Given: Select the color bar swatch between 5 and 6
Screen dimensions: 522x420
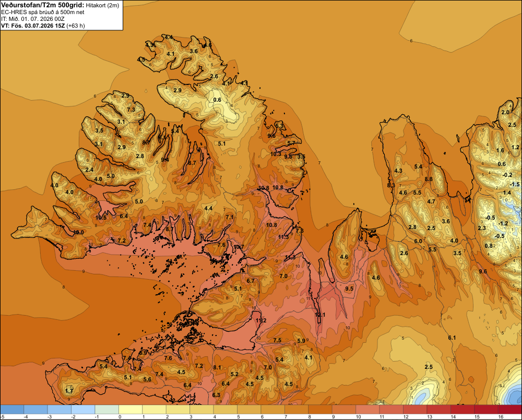Looking at the screenshot, I should pyautogui.click(x=250, y=410).
